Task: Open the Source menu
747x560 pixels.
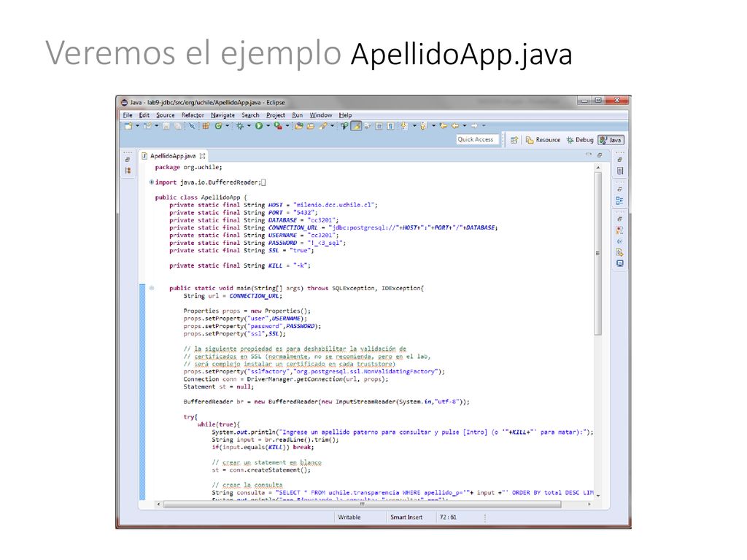Action: [x=166, y=115]
